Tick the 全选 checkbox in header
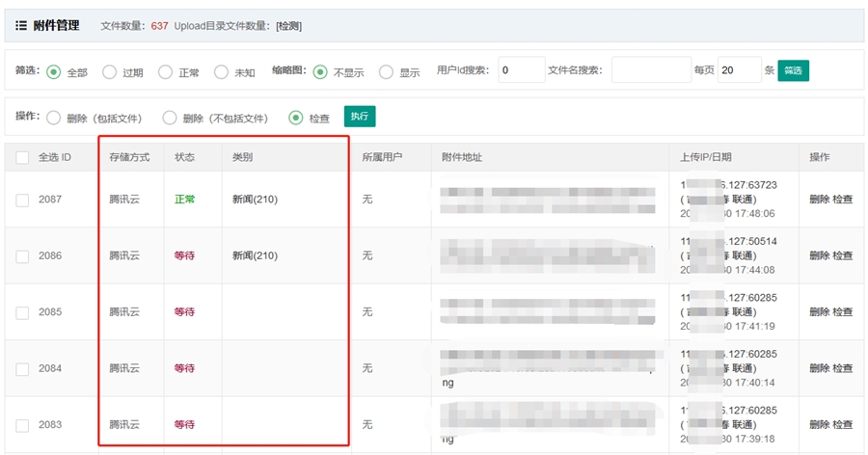Viewport: 868px width, 455px height. [23, 157]
